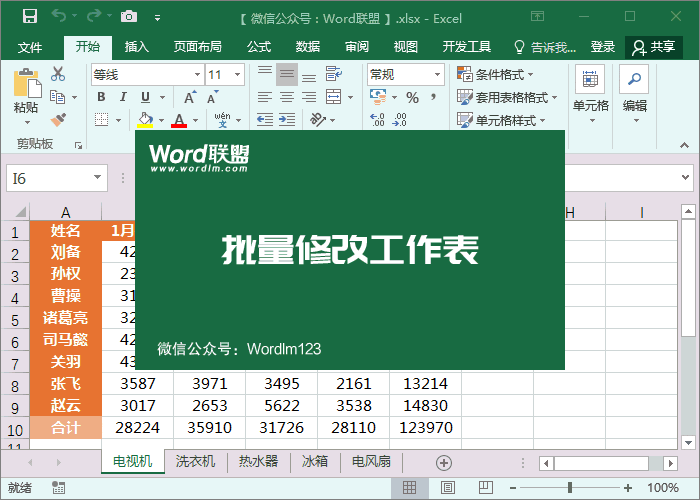The width and height of the screenshot is (700, 500).
Task: Click the 共享 share button
Action: point(654,47)
